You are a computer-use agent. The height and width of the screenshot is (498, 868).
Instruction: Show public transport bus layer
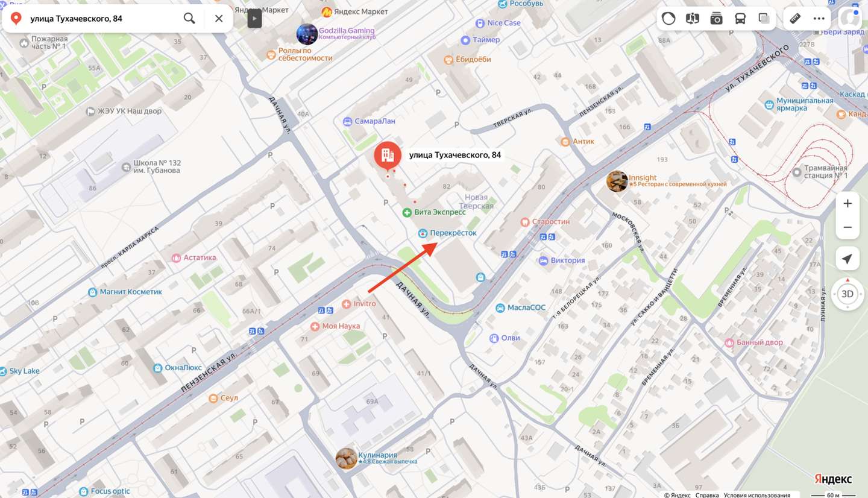(x=740, y=18)
